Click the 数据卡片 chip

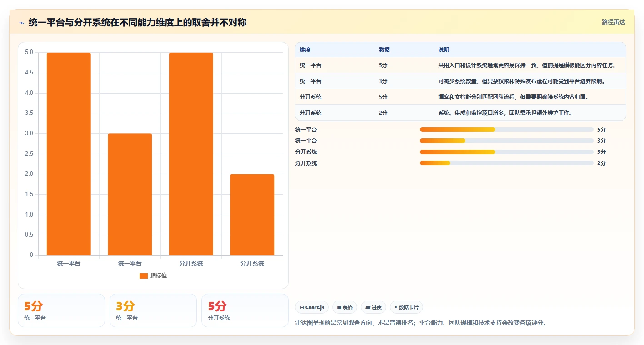click(x=406, y=307)
